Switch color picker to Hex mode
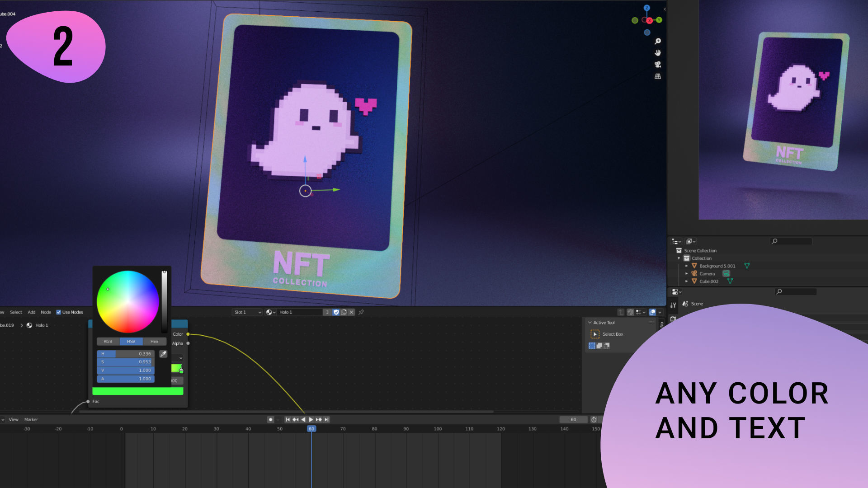The width and height of the screenshot is (868, 488). tap(155, 341)
